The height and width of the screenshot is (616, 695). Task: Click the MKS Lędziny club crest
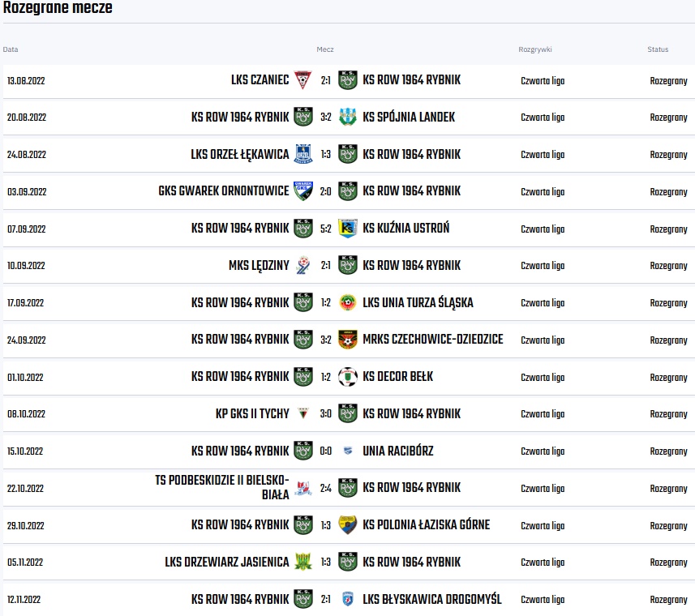(302, 265)
